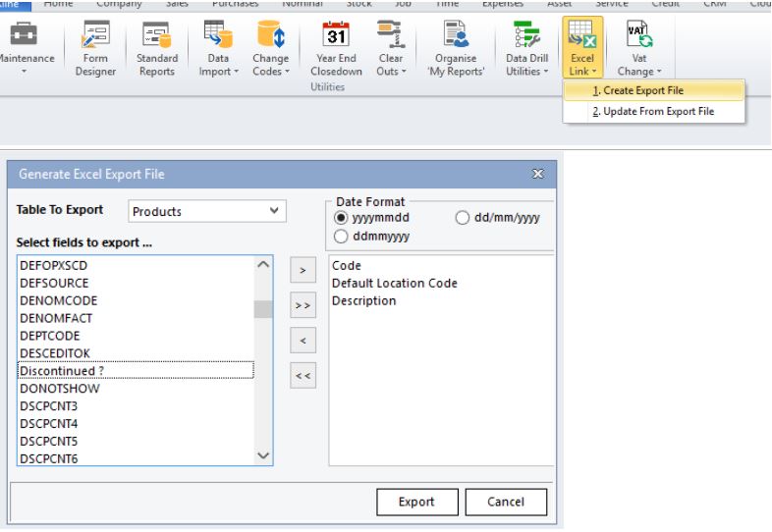772x532 pixels.
Task: Click the field list scroll-down arrow
Action: (263, 455)
